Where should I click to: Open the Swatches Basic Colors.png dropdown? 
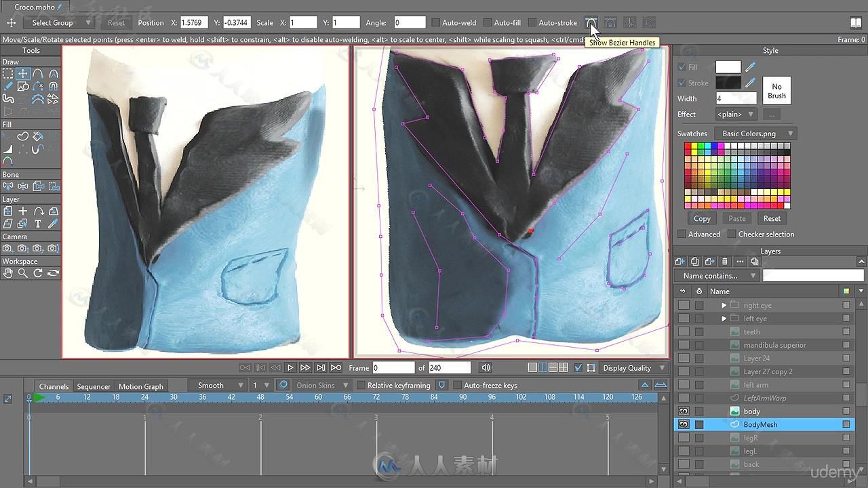pos(757,134)
